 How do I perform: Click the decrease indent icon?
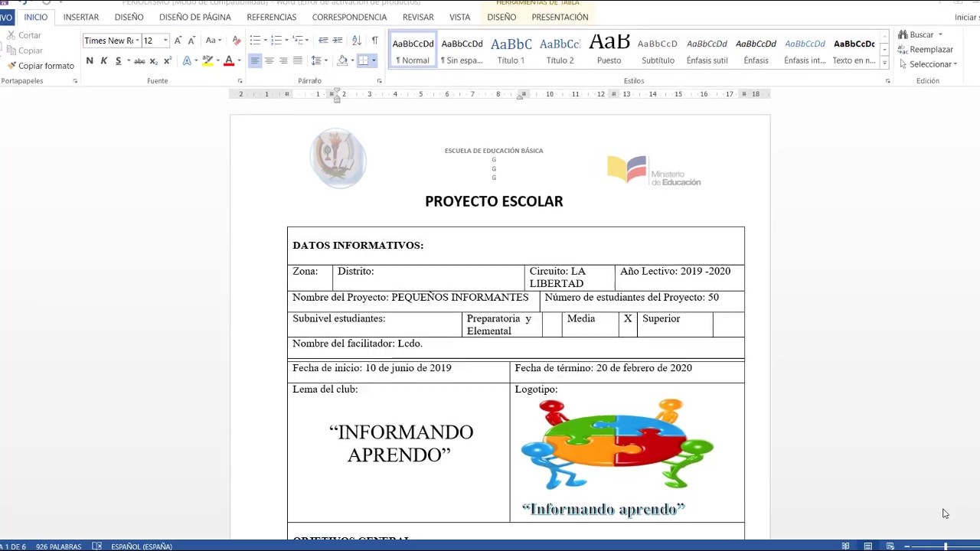click(x=323, y=41)
